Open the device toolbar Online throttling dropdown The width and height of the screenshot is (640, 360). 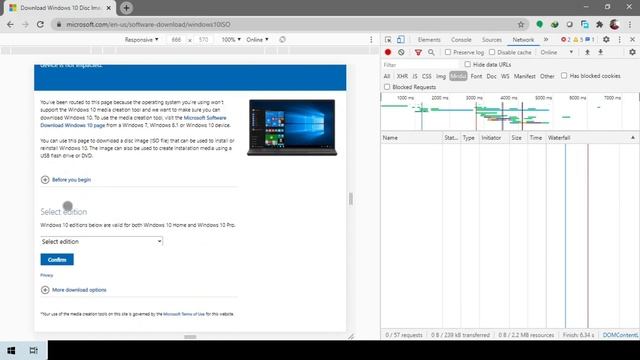tap(258, 40)
